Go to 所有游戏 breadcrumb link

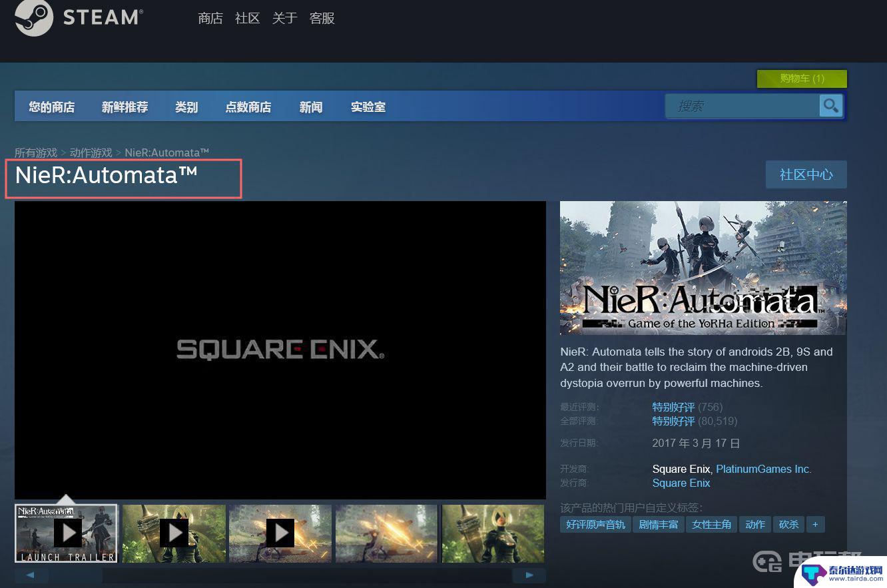click(36, 152)
